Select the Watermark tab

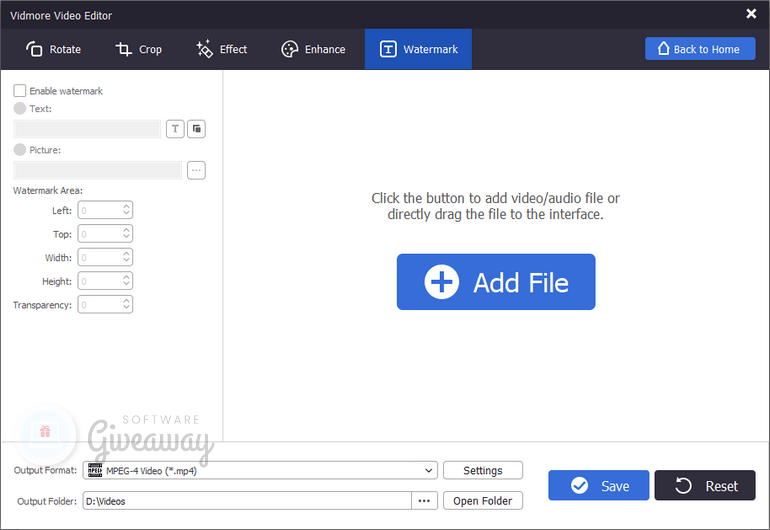(x=418, y=49)
